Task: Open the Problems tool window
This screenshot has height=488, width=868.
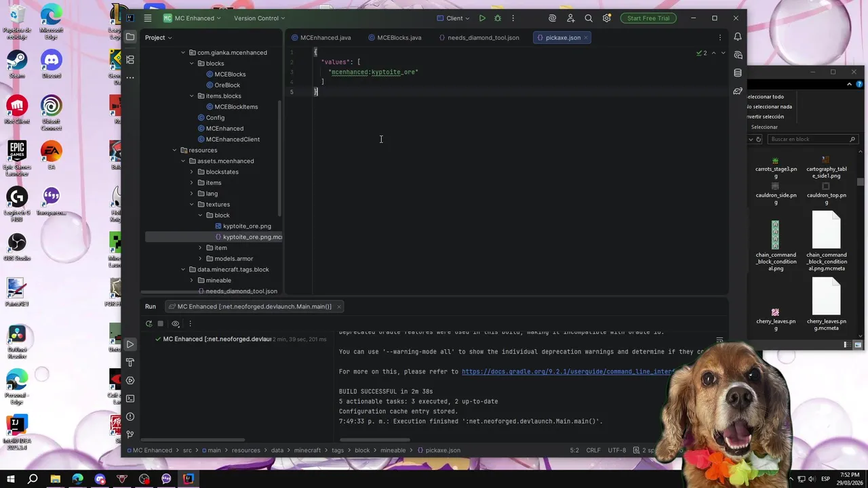Action: point(130,416)
